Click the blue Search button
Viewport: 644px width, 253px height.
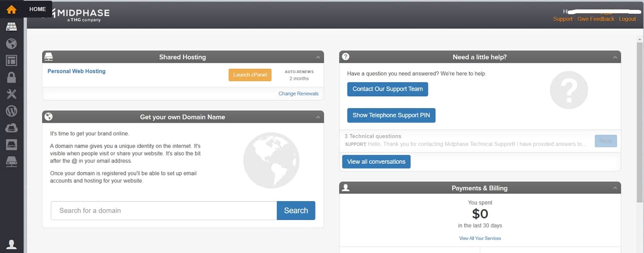pyautogui.click(x=296, y=211)
